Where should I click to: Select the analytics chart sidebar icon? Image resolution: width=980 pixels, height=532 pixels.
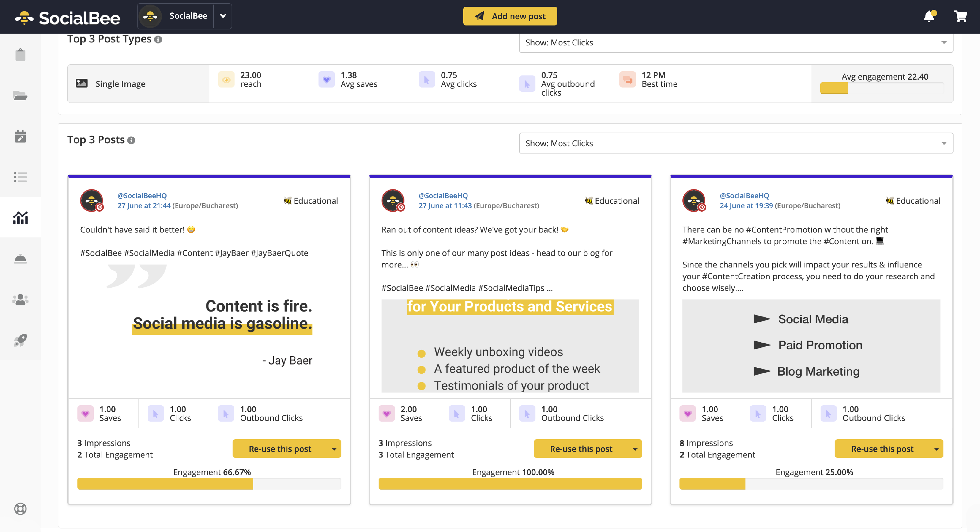coord(20,218)
